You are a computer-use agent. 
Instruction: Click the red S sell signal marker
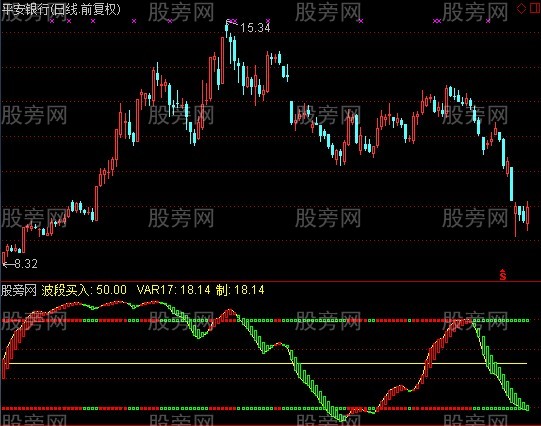coord(503,275)
